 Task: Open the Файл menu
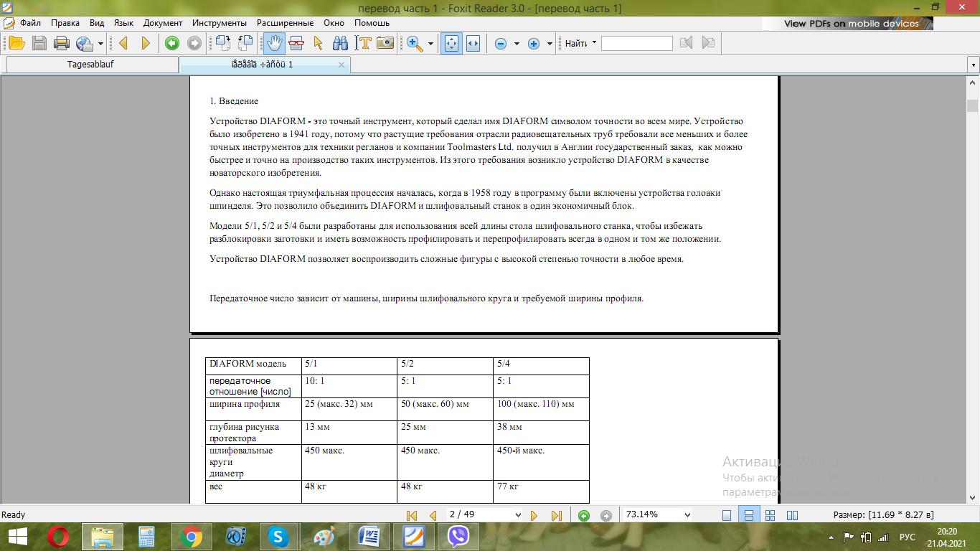coord(30,23)
